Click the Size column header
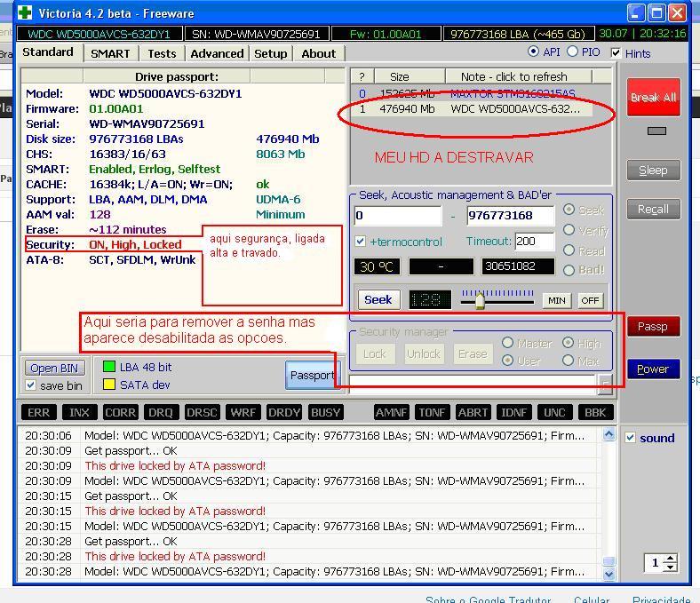Screen dimensions: 700x603 [x=410, y=76]
